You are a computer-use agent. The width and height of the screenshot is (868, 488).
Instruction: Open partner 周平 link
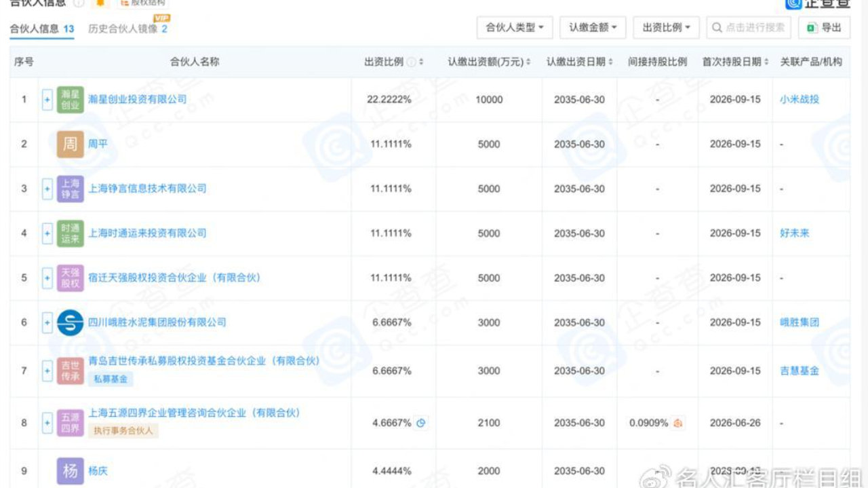pyautogui.click(x=98, y=144)
